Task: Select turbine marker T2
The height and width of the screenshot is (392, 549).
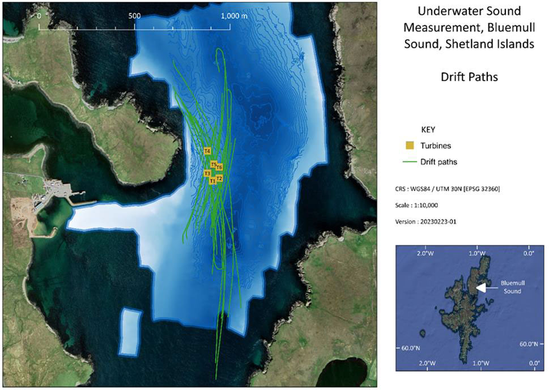Action: pos(219,178)
